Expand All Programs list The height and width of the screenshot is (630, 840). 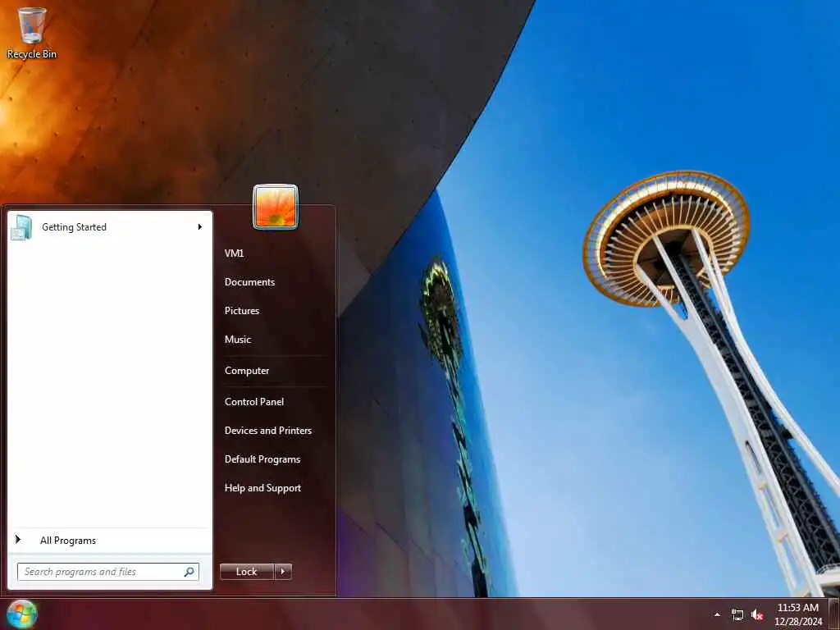68,541
